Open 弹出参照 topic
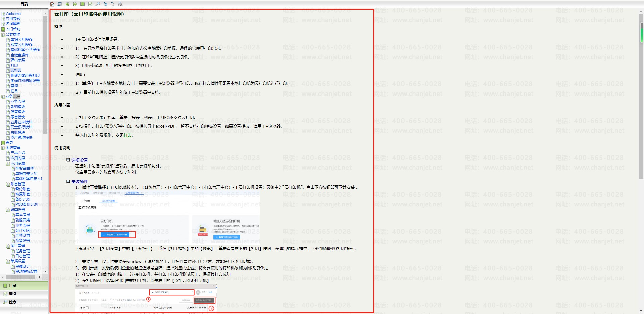 point(18,60)
